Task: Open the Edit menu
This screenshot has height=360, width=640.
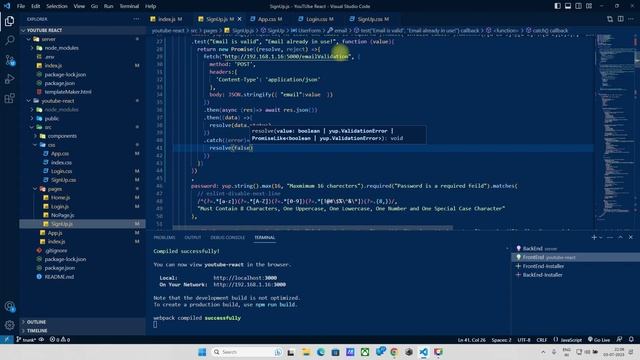Action: 36,6
